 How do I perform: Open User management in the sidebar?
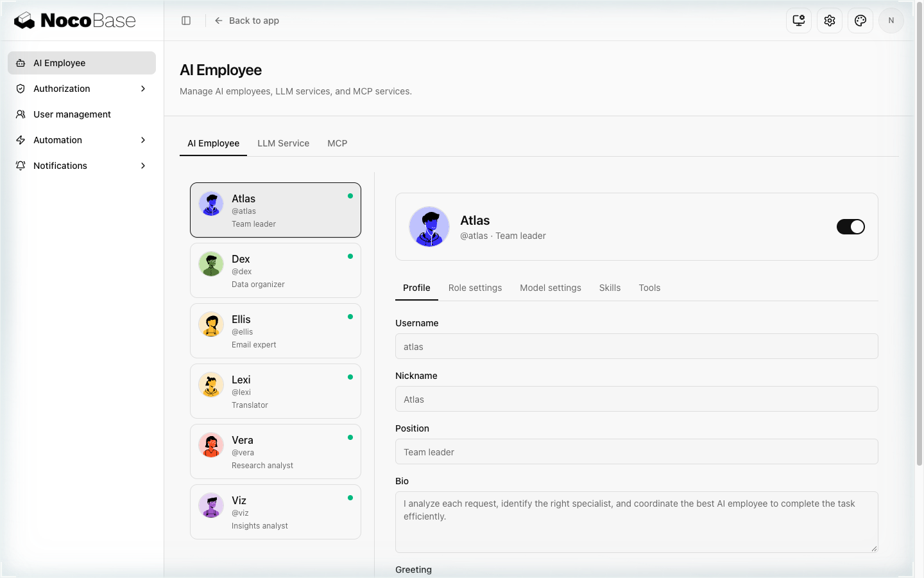pos(82,114)
